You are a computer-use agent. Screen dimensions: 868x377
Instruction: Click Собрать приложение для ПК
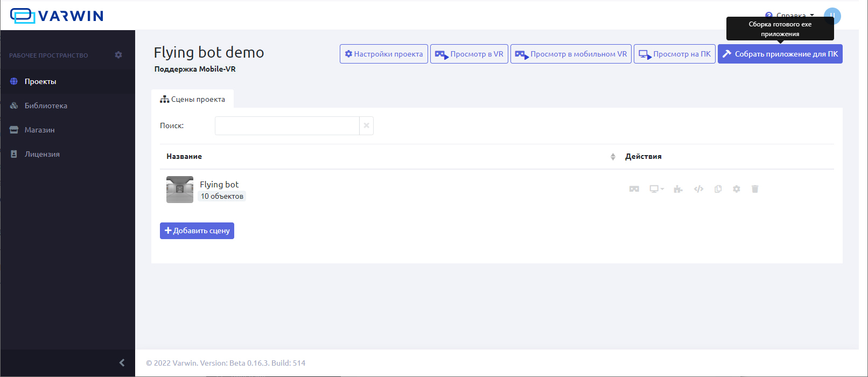(x=780, y=54)
